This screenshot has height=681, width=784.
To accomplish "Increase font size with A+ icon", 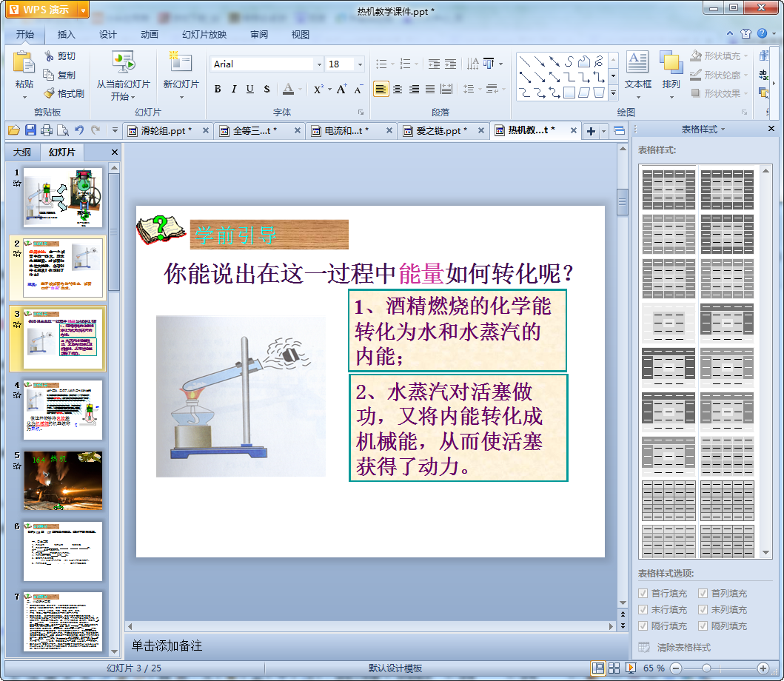I will (x=341, y=89).
